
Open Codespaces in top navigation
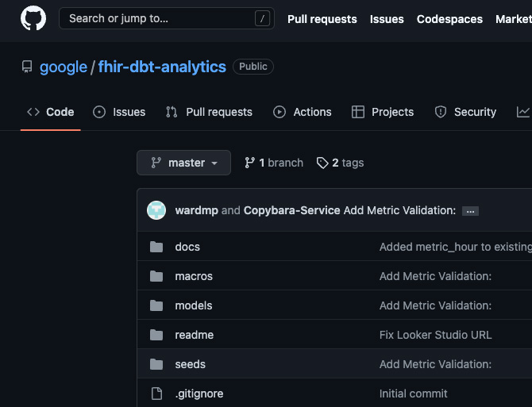coord(449,19)
